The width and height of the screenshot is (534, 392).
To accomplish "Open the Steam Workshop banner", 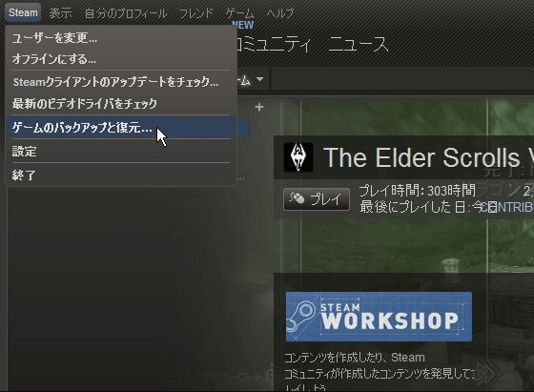I will pos(379,317).
